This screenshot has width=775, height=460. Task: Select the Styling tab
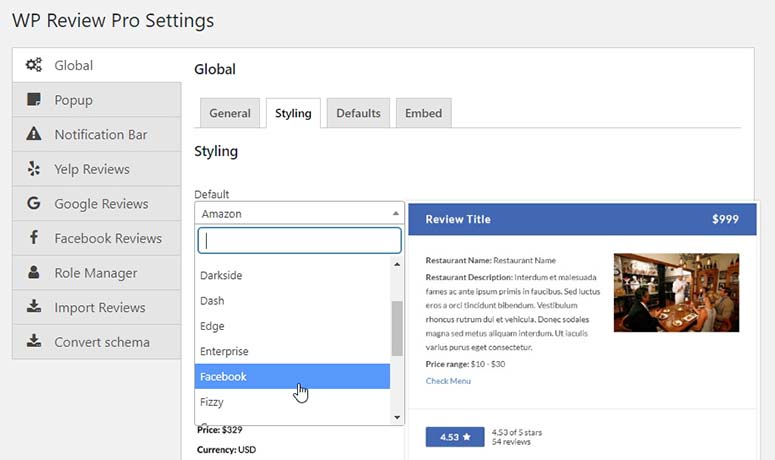293,113
